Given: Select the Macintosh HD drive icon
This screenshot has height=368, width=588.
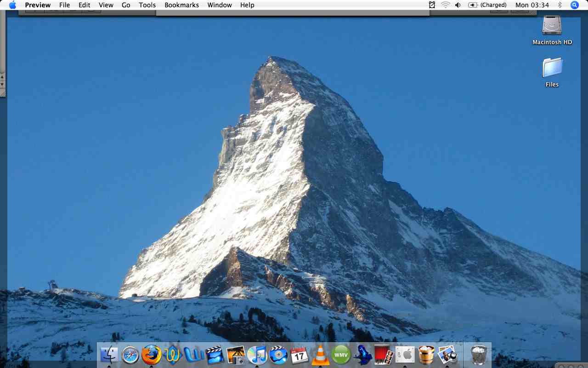Looking at the screenshot, I should point(552,25).
